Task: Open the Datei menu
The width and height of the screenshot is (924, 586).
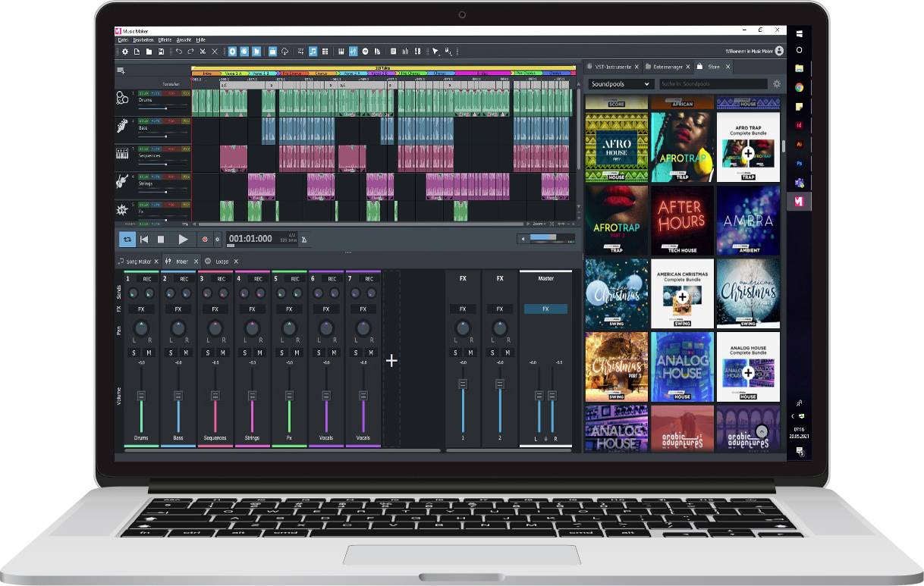Action: tap(122, 39)
